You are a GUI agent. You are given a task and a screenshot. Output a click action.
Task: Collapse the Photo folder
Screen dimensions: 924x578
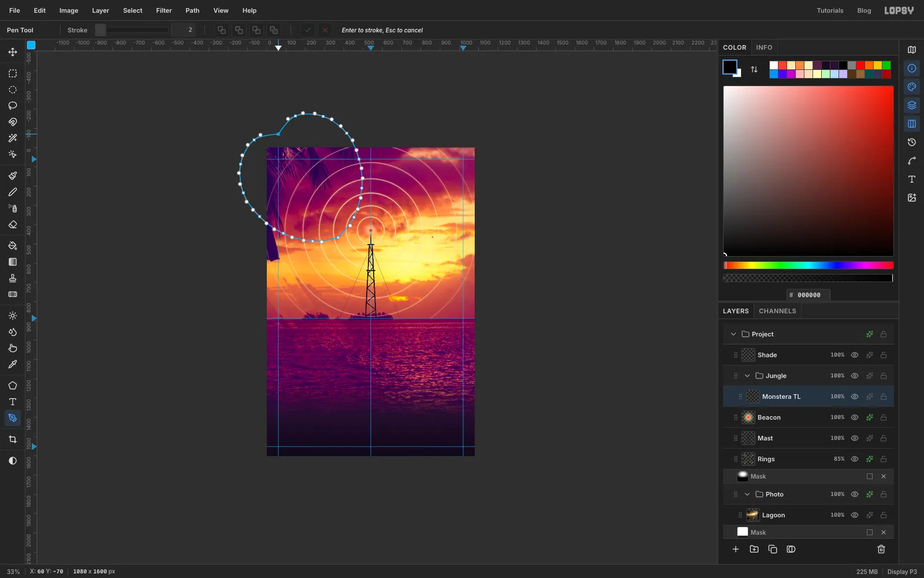pos(747,494)
